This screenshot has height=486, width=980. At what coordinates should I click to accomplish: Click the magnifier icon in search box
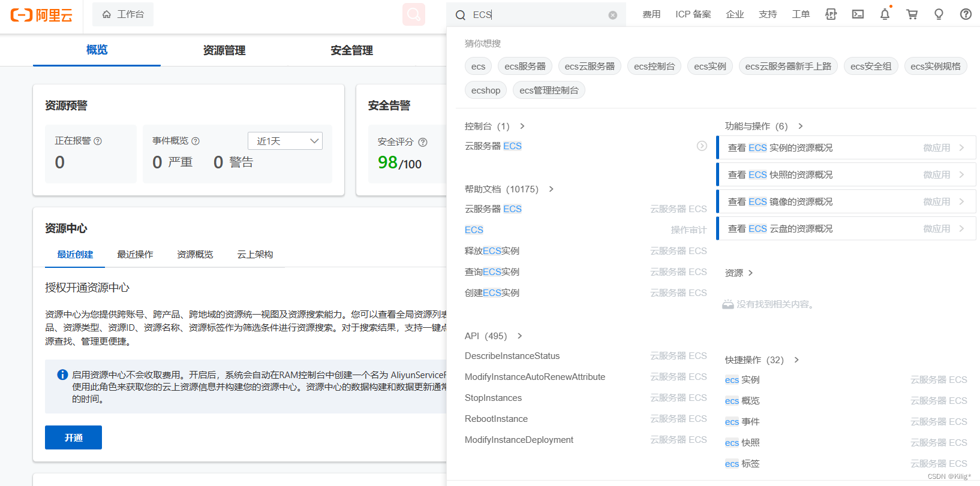click(x=461, y=15)
